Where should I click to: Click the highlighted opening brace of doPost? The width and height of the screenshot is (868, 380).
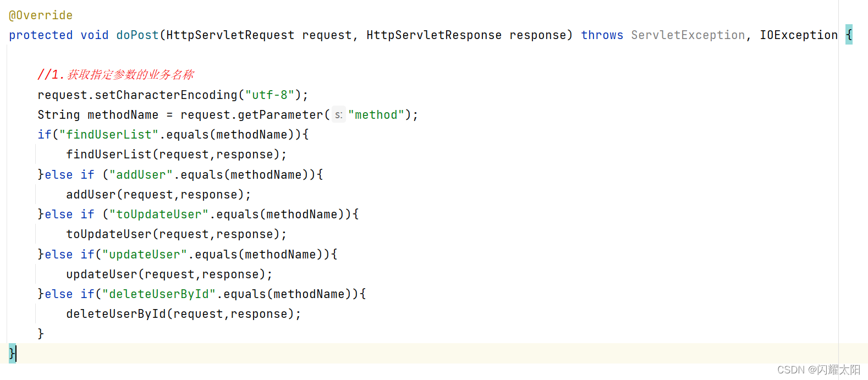tap(849, 35)
